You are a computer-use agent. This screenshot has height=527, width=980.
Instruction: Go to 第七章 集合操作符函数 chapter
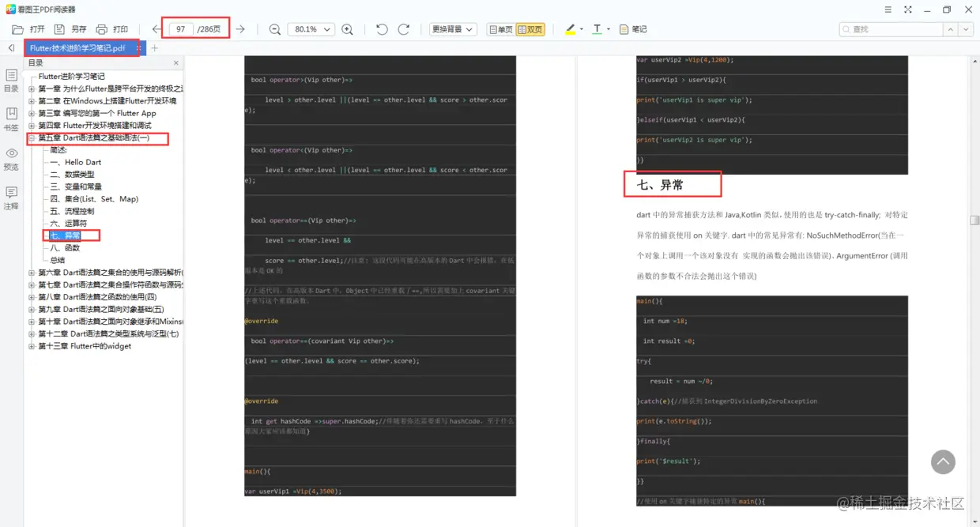point(111,285)
